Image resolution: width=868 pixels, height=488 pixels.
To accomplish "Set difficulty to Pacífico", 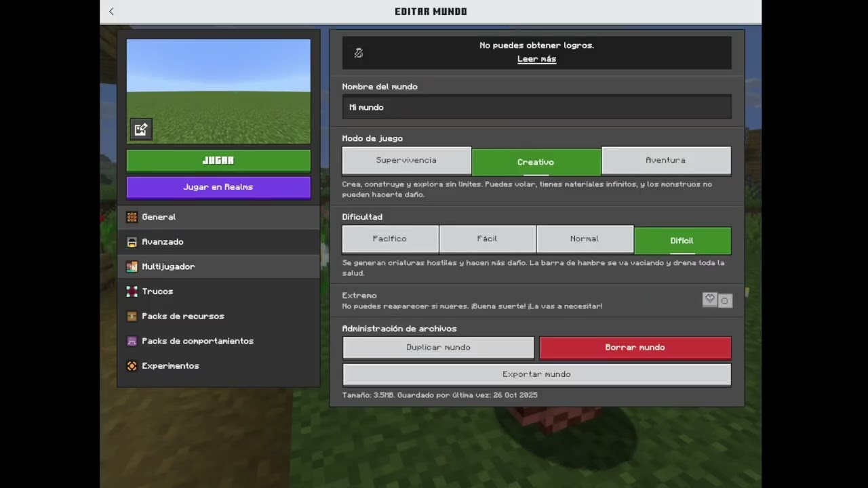I will click(x=390, y=239).
